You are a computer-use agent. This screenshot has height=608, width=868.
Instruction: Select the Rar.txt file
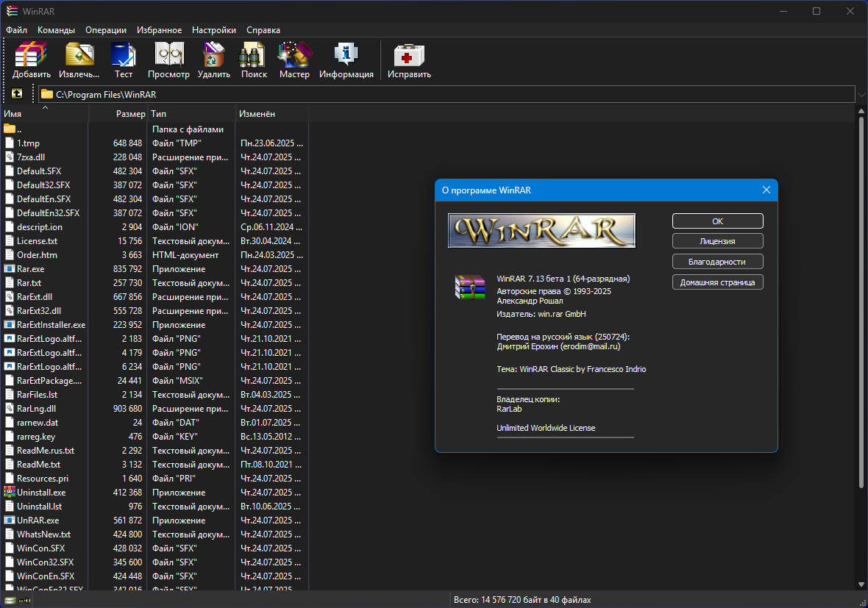(29, 283)
